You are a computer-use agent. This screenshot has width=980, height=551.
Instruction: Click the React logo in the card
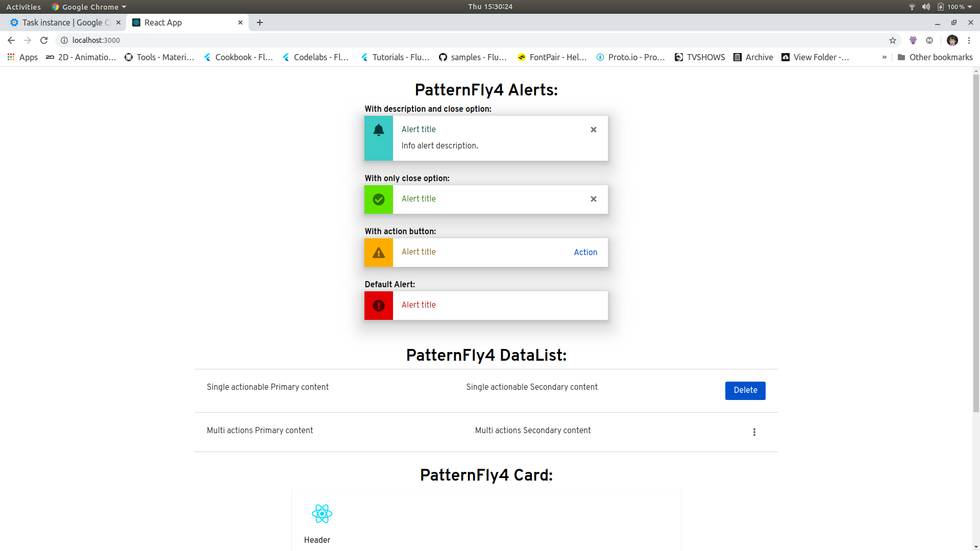[322, 514]
